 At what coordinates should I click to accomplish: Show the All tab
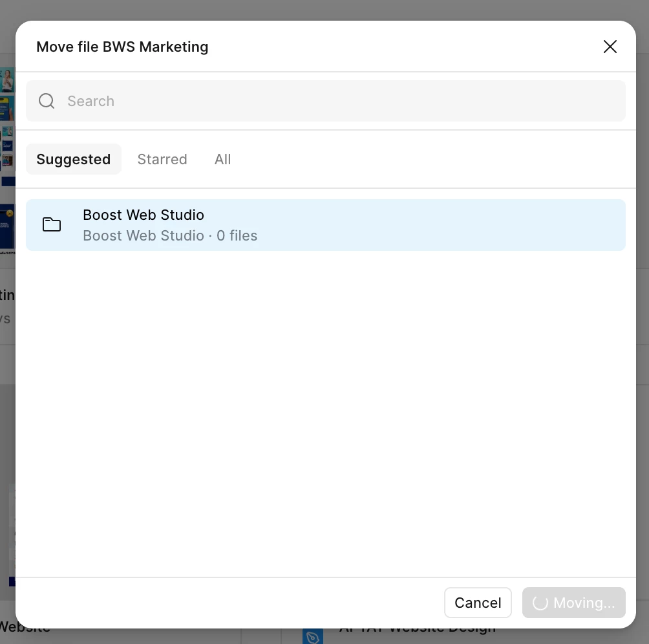tap(222, 159)
